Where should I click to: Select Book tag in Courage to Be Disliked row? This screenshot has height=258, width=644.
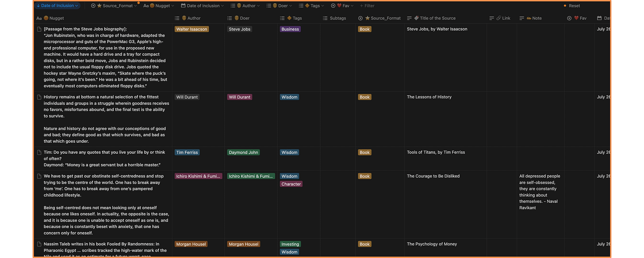click(364, 176)
